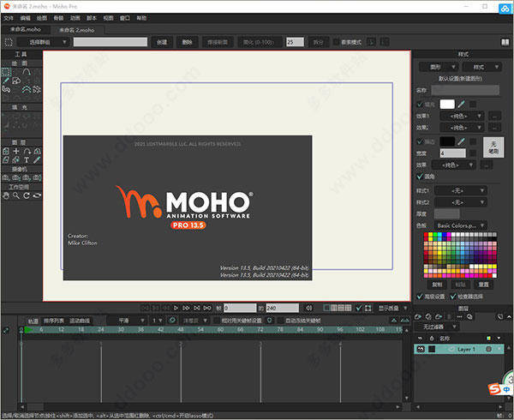Select the Rotate Layer XY tool
The width and height of the screenshot is (514, 420).
click(37, 151)
